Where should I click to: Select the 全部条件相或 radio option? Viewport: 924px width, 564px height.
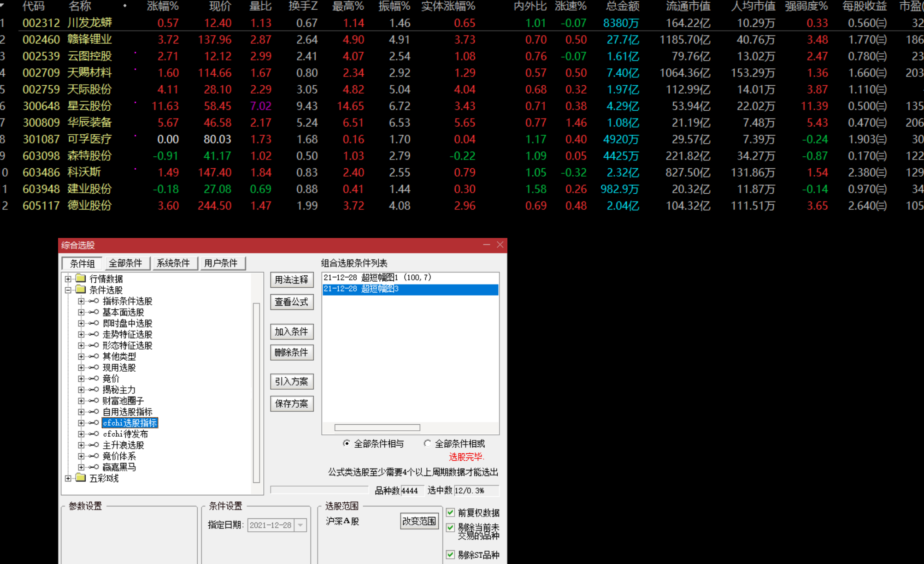tap(428, 444)
